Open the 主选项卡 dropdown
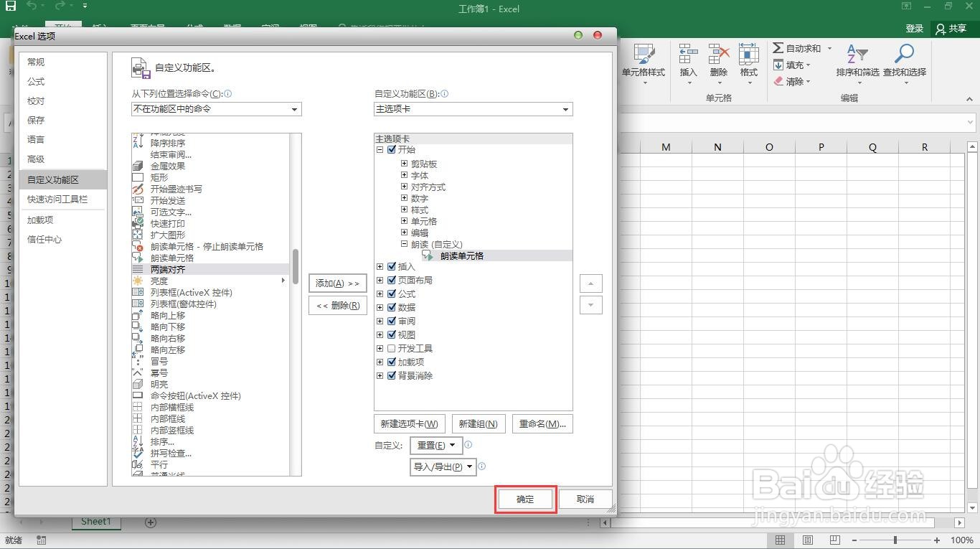980x549 pixels. click(x=473, y=109)
